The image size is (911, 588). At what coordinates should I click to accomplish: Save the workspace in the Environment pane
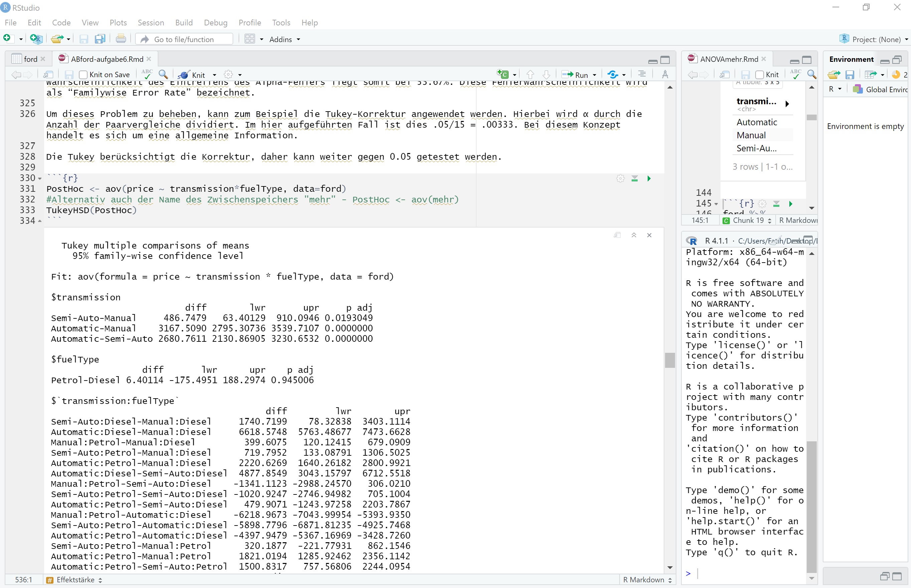[850, 75]
